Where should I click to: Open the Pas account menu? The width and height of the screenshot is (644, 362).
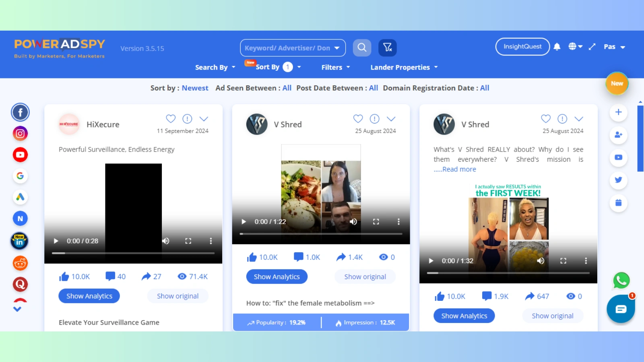[x=614, y=47]
